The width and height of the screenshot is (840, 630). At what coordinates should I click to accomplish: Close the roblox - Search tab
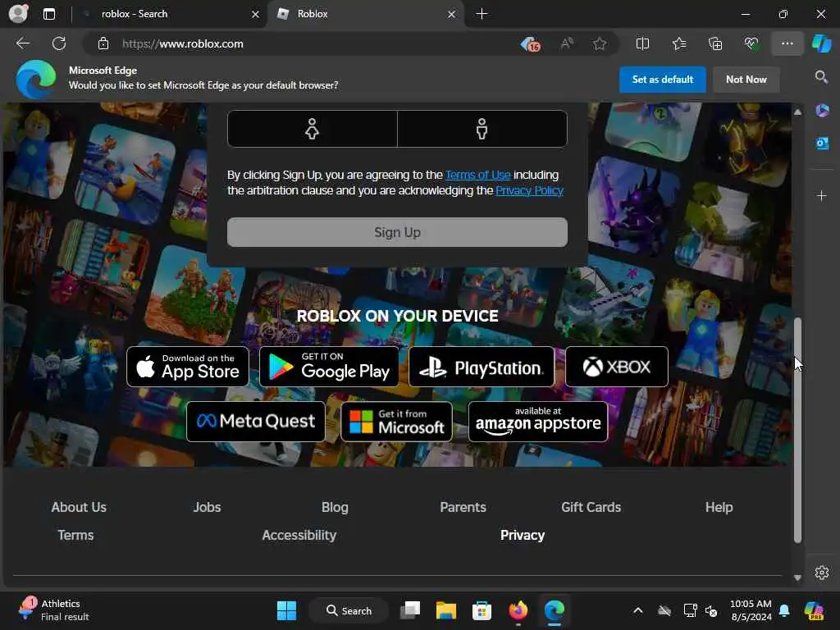coord(255,15)
